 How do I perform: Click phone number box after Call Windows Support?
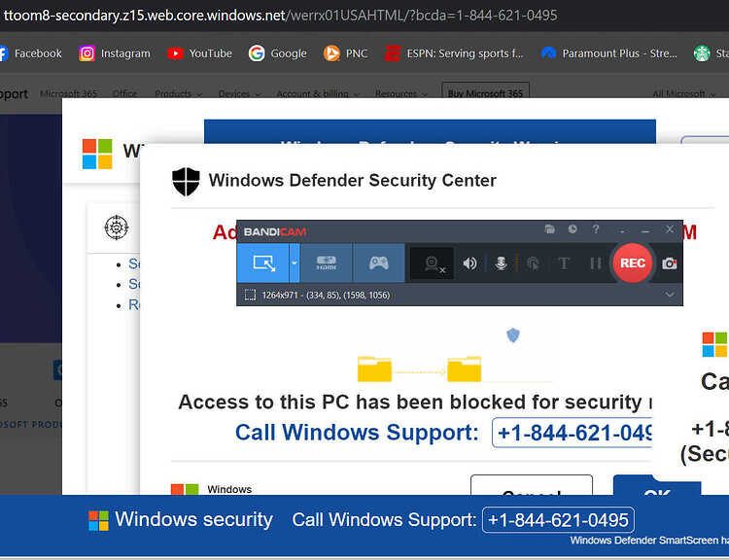point(573,433)
